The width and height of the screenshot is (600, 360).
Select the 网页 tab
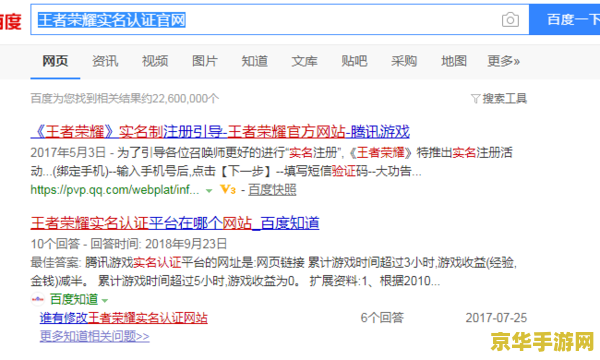tap(55, 61)
